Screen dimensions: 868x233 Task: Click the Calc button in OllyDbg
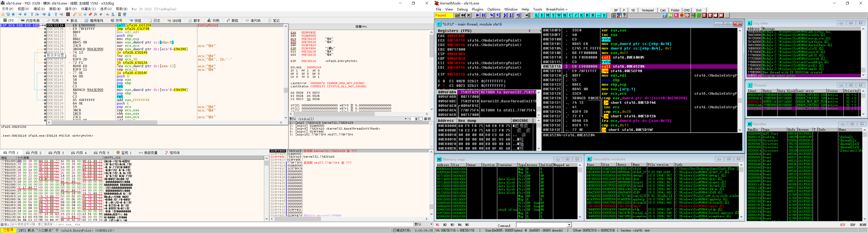click(x=663, y=10)
